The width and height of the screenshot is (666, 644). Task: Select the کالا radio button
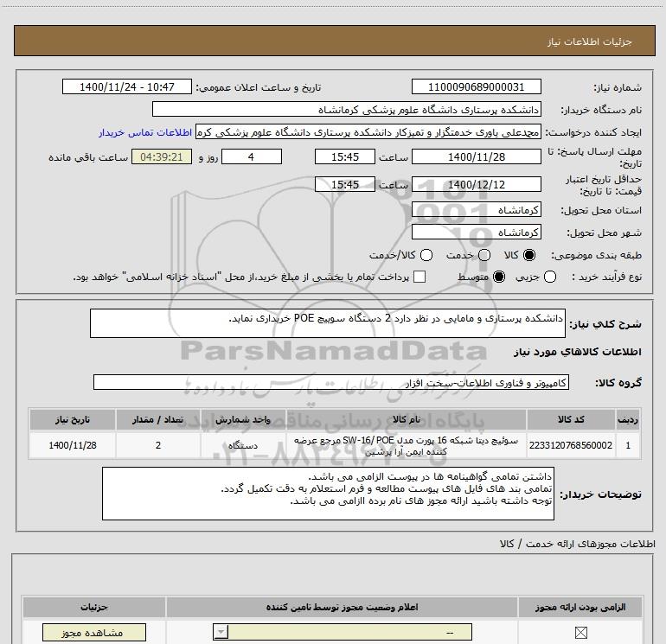point(529,255)
